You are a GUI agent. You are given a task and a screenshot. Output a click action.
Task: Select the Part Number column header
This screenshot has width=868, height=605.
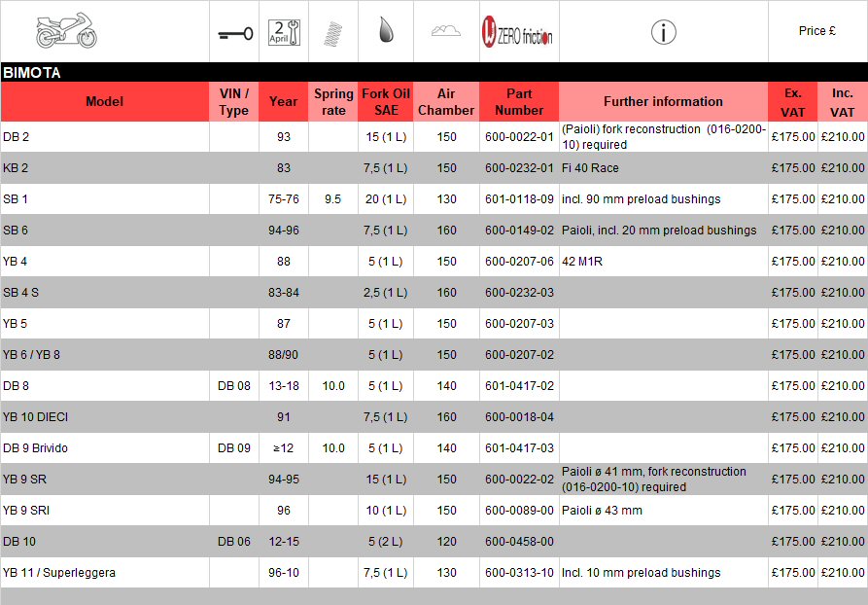(519, 102)
